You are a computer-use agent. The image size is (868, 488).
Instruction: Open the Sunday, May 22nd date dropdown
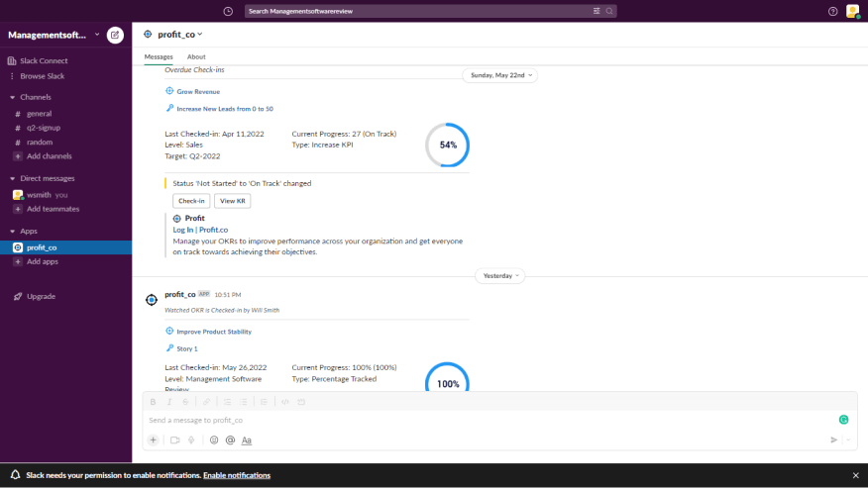point(499,75)
